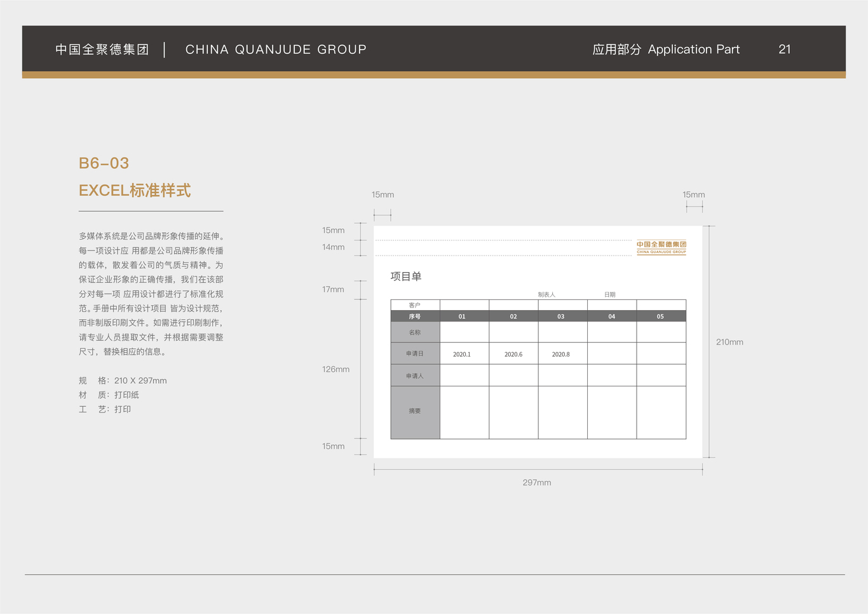868x614 pixels.
Task: Click the process line 工艺: 打印
Action: pos(105,409)
